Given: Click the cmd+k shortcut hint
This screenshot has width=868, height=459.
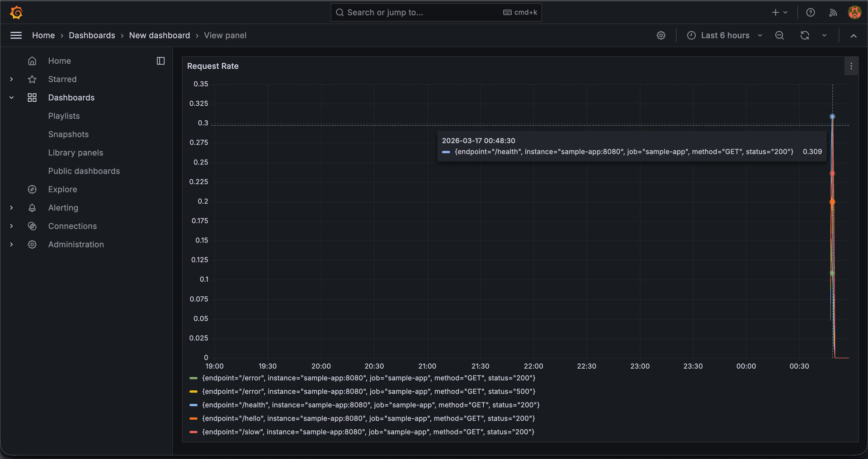Looking at the screenshot, I should [520, 12].
